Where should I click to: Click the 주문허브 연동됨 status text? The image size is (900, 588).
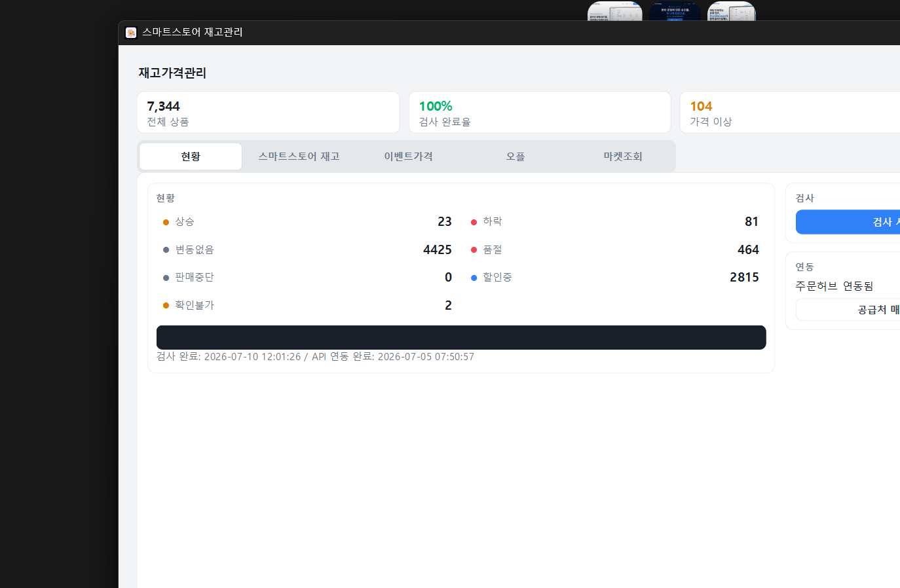[834, 286]
